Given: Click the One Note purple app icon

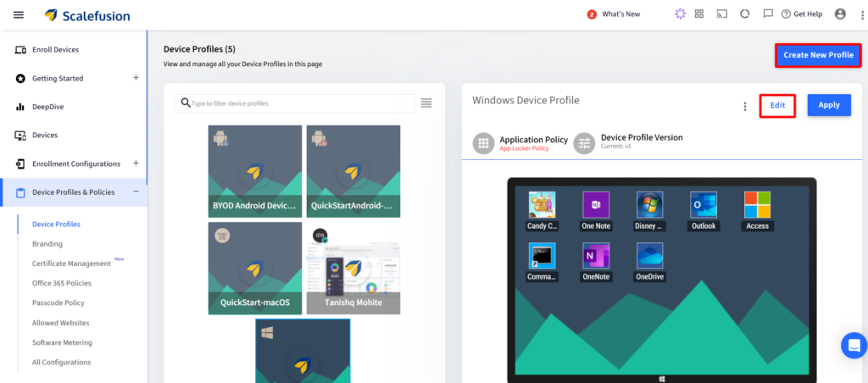Looking at the screenshot, I should (x=596, y=205).
